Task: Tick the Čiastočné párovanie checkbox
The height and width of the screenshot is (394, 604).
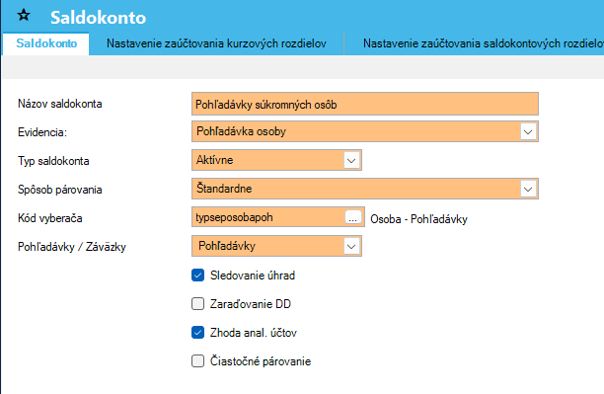Action: (x=198, y=361)
